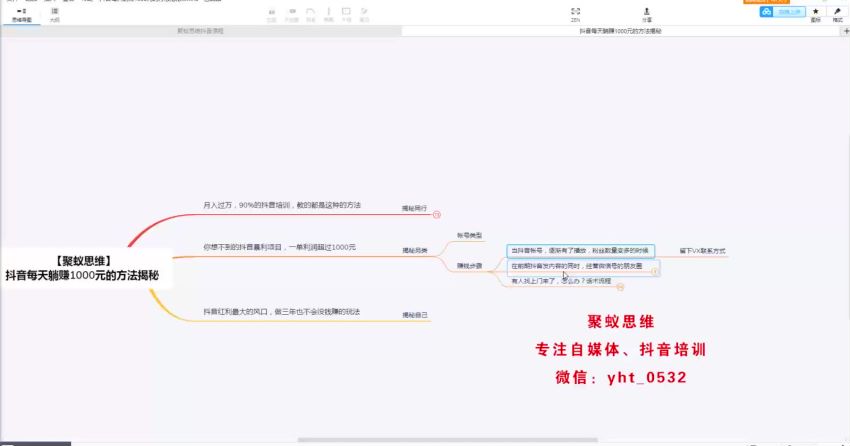Select the 留下VX联系方式 subtopic

pos(703,251)
